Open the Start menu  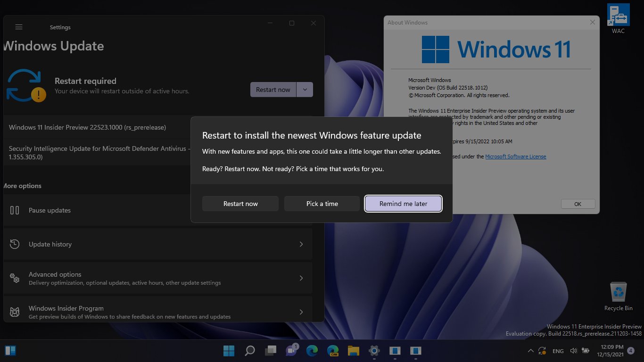(229, 351)
